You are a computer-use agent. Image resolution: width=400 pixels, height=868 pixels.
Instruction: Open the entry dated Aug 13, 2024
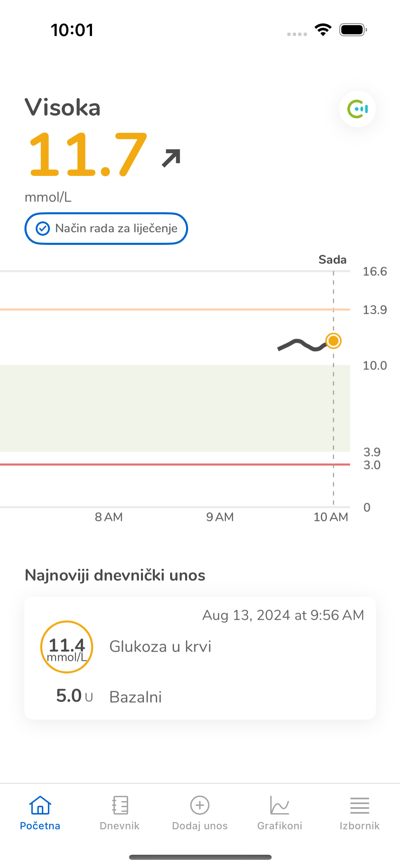pos(283,615)
